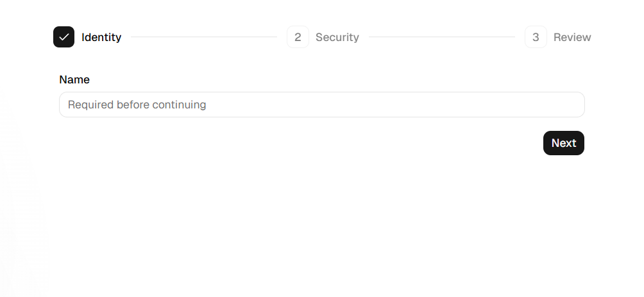Click the word "Review" in the progress header
Image resolution: width=644 pixels, height=297 pixels.
pyautogui.click(x=572, y=37)
